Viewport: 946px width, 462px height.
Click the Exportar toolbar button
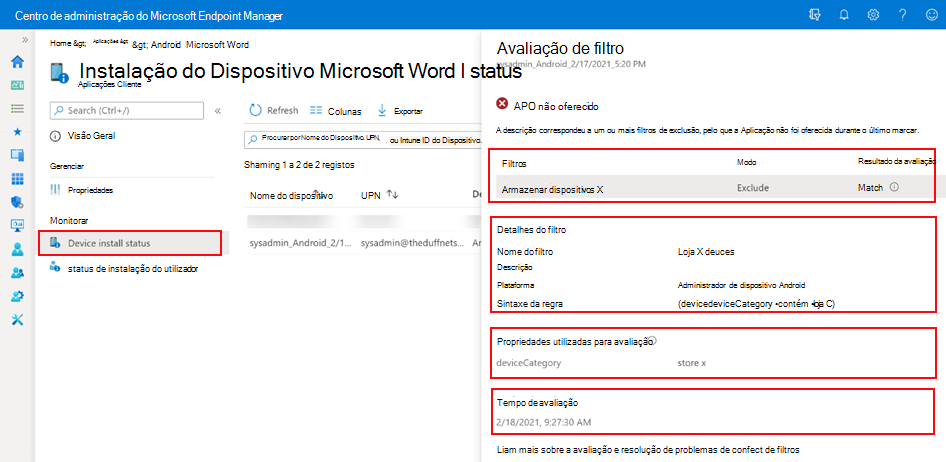pos(400,111)
